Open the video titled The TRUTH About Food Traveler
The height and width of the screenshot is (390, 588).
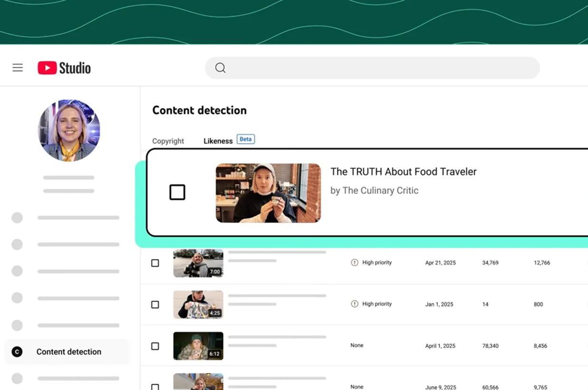[x=403, y=172]
